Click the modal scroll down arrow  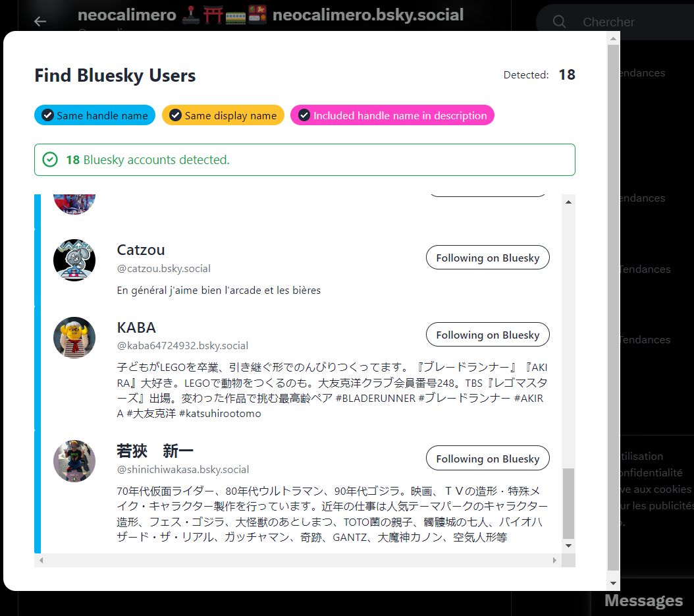coord(614,583)
